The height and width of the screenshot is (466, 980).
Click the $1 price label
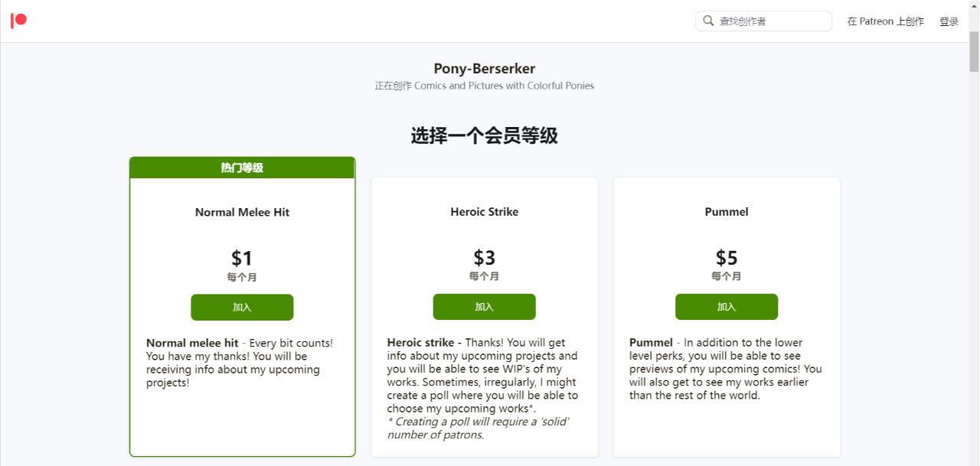(242, 258)
